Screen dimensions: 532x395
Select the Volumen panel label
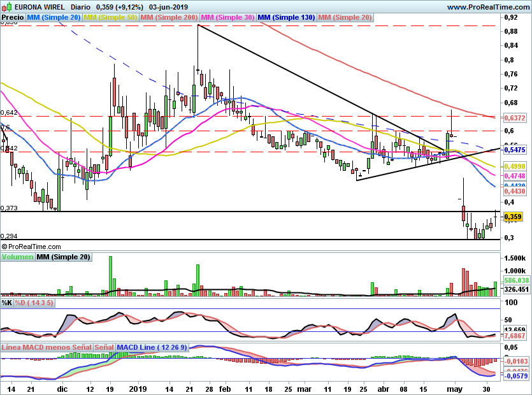click(17, 257)
